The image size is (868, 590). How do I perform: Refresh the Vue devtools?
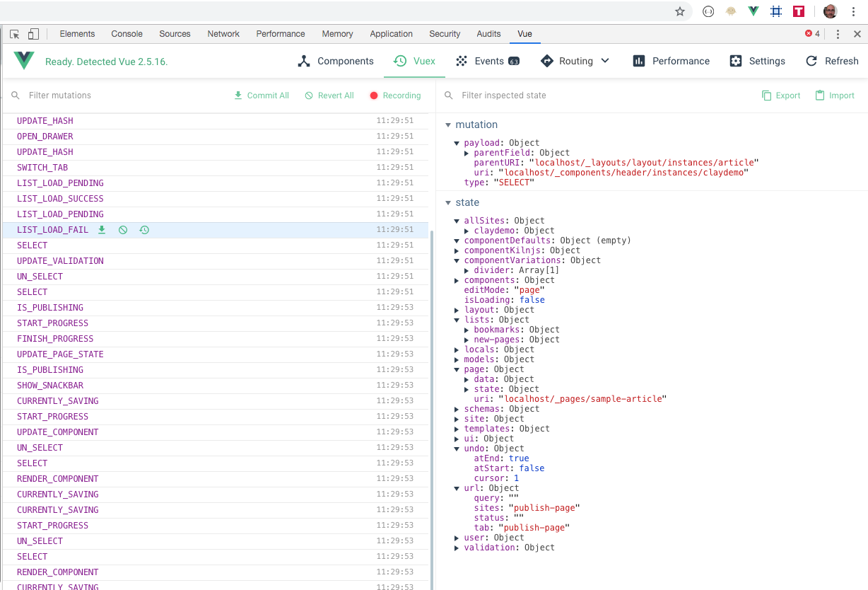832,61
